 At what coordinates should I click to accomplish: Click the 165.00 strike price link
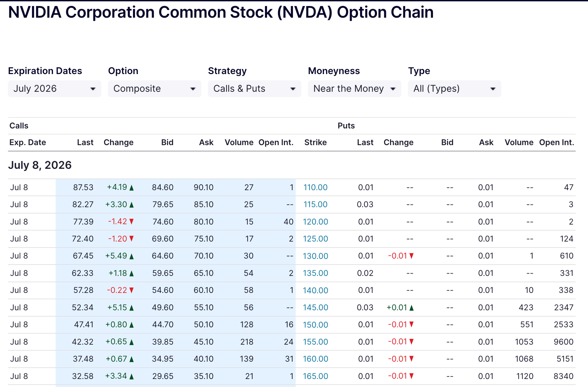point(315,376)
